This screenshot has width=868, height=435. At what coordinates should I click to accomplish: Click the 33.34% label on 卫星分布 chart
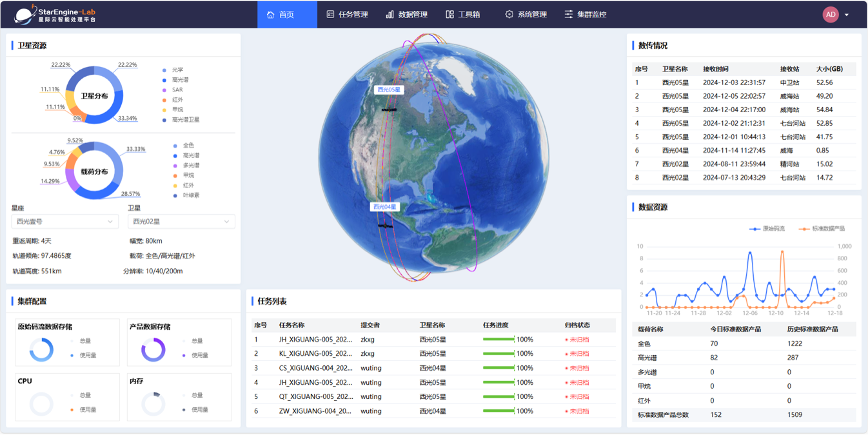128,119
